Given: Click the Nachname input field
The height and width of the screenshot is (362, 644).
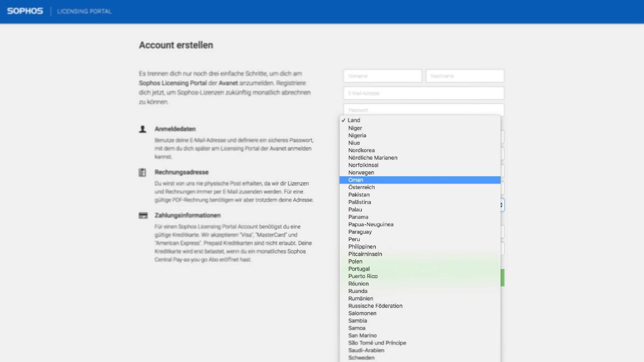Looking at the screenshot, I should point(465,76).
